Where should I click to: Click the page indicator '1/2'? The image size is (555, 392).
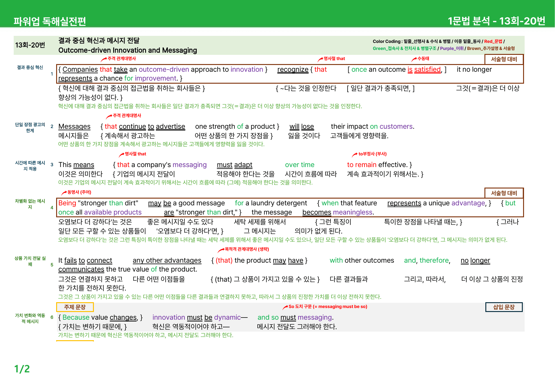pos(22,369)
